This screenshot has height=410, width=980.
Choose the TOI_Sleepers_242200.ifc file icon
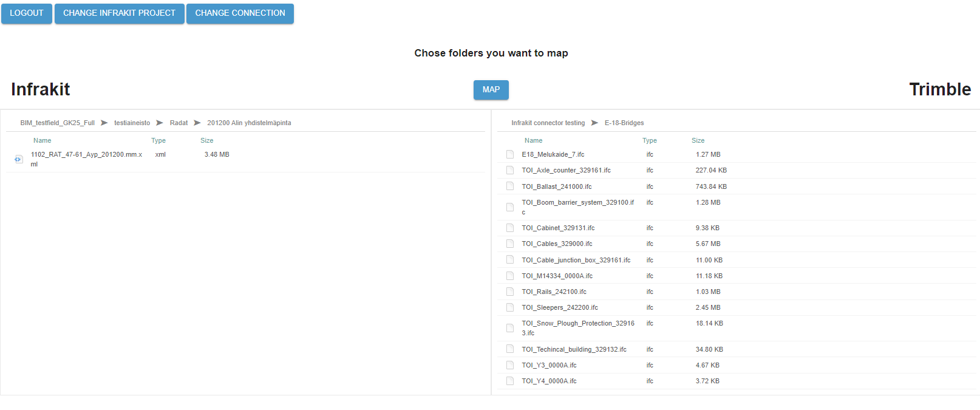(510, 307)
